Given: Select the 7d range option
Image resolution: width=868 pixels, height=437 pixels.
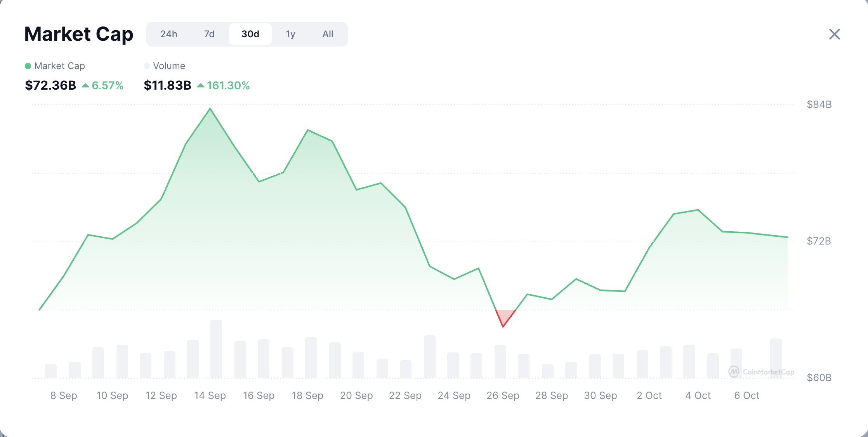Looking at the screenshot, I should tap(209, 34).
